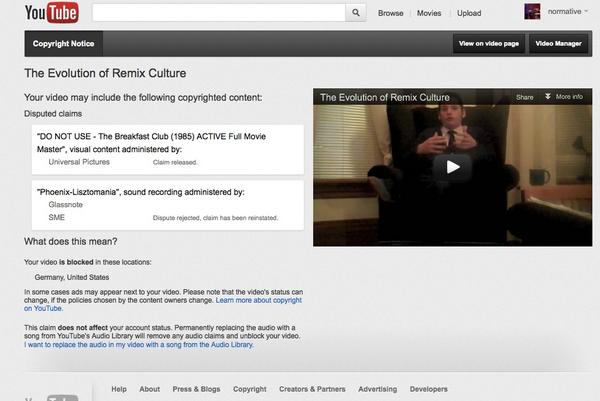Expand More info on the video player
The height and width of the screenshot is (401, 600).
pyautogui.click(x=564, y=97)
